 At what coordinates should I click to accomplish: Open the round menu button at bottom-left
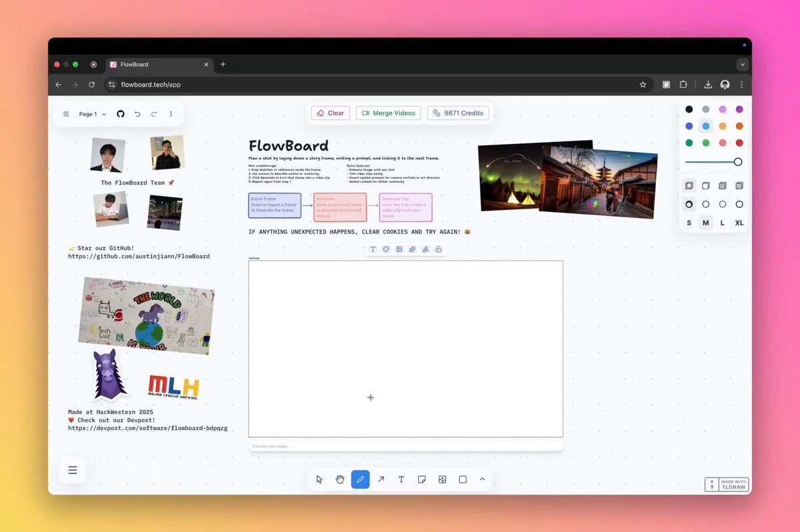73,471
